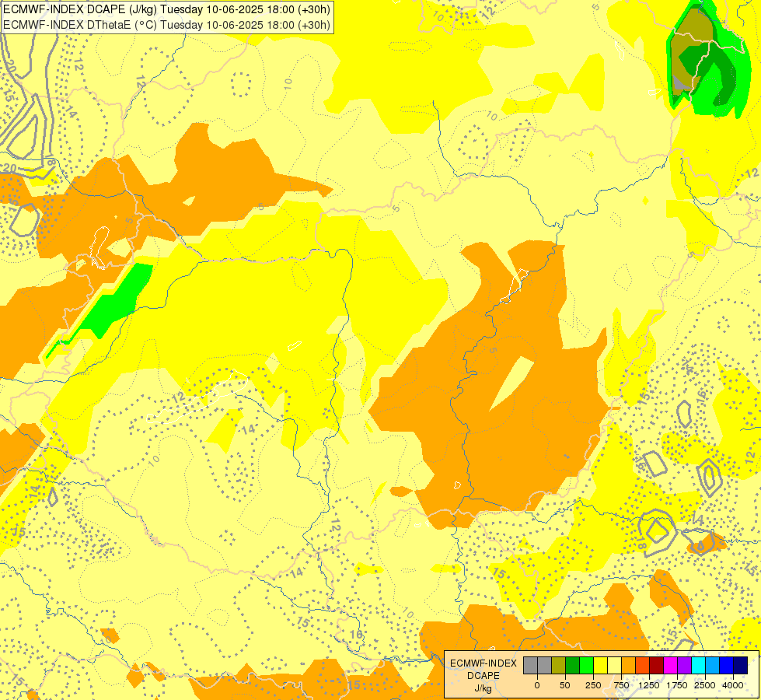The height and width of the screenshot is (700, 761).
Task: Click the light blue legend swatch
Action: pos(713,665)
